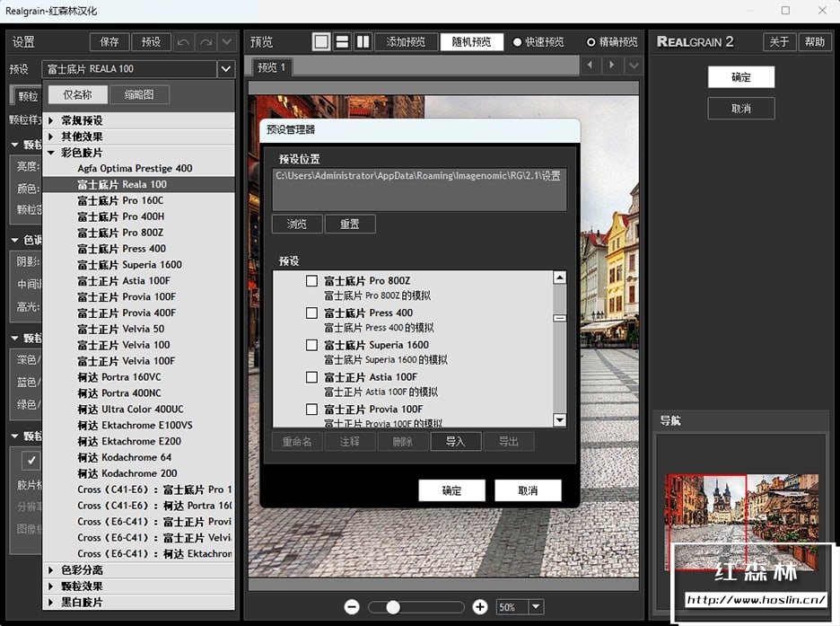Click the zoom slider handle
The width and height of the screenshot is (840, 626).
[x=393, y=607]
